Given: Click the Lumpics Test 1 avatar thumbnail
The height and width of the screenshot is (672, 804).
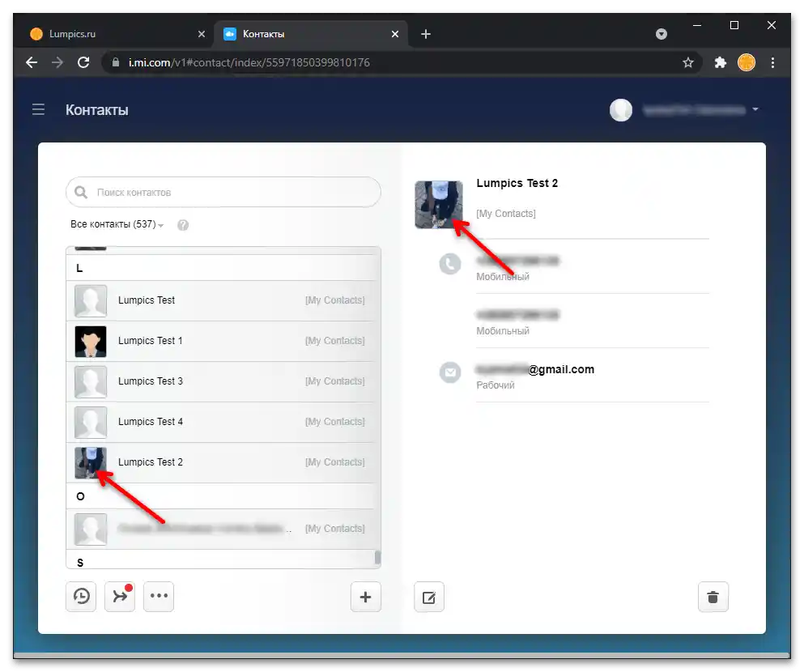Looking at the screenshot, I should tap(91, 342).
